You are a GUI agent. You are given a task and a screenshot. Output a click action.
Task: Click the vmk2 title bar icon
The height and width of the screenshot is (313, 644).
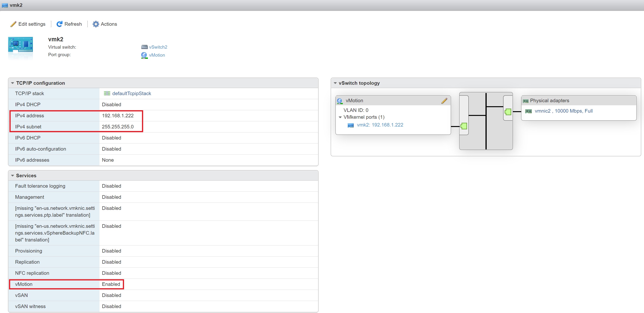[5, 5]
